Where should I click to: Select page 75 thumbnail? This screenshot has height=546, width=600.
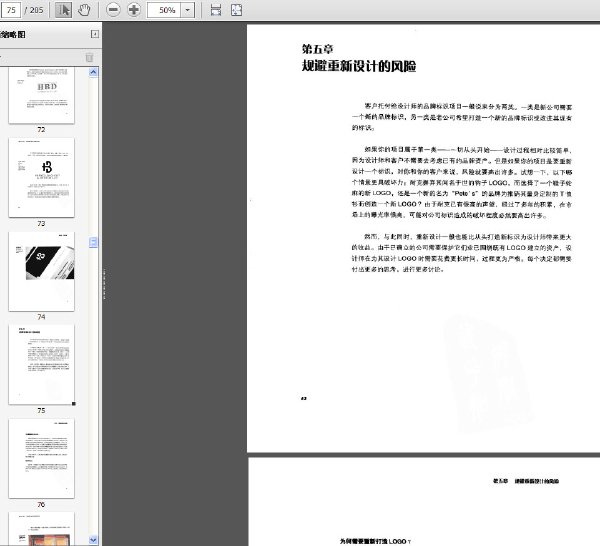[x=41, y=365]
